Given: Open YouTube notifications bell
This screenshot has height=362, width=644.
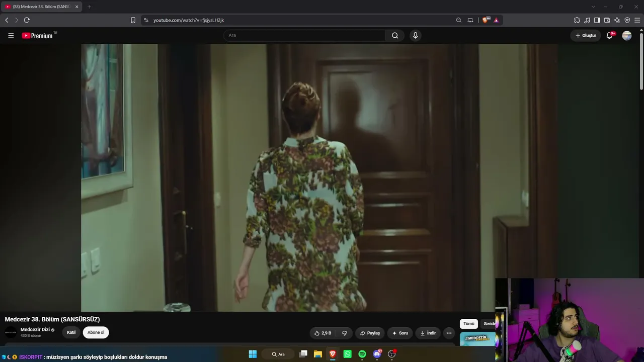Looking at the screenshot, I should pos(610,36).
